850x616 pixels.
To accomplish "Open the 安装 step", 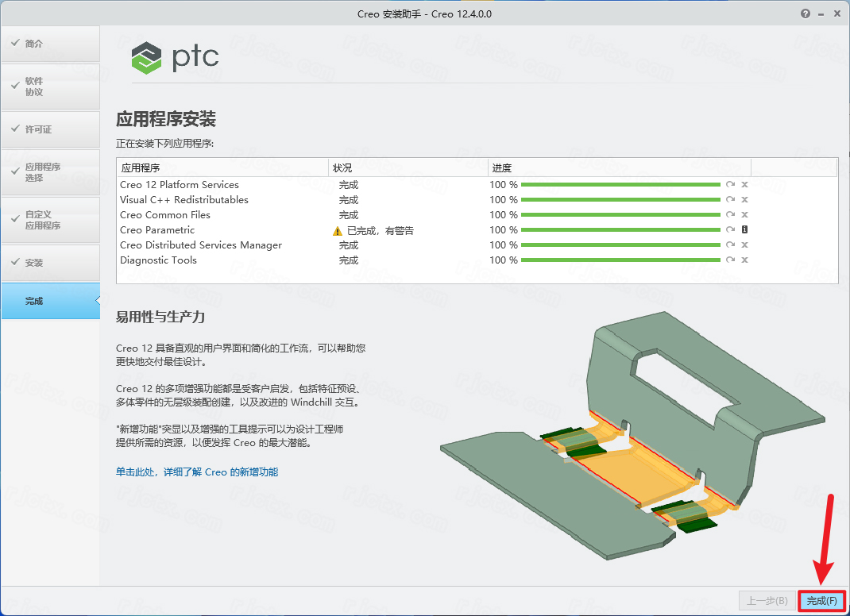I will coord(50,263).
